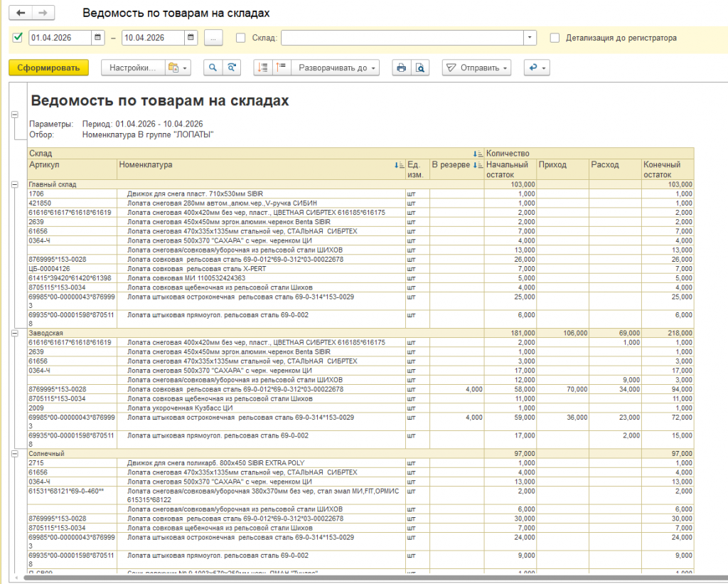Click the back navigation arrow
This screenshot has height=584, width=728.
coord(20,14)
